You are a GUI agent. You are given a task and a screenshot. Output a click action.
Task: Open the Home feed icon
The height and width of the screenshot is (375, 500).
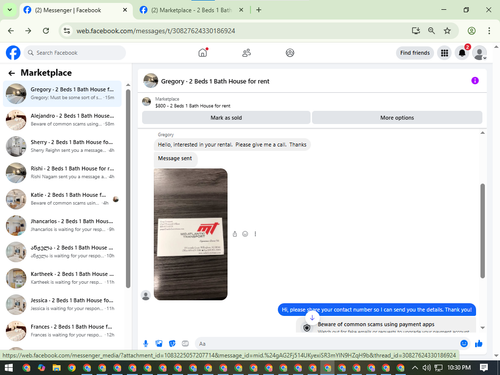(x=203, y=53)
